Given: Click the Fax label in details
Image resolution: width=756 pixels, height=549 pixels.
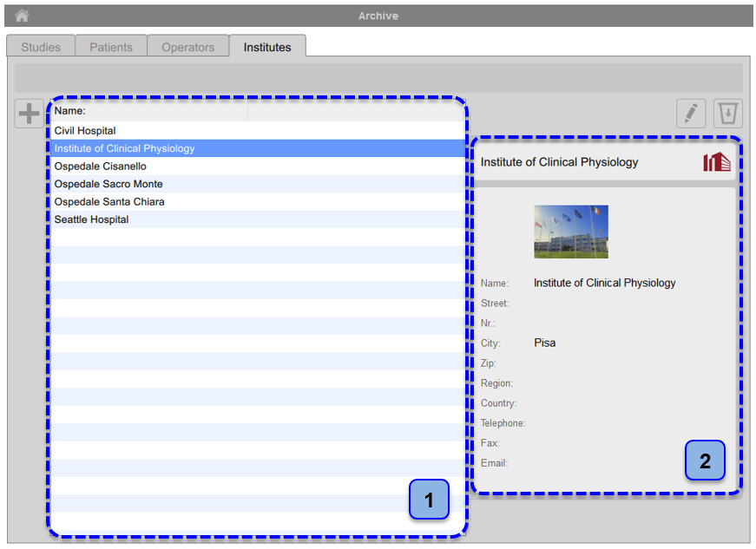Looking at the screenshot, I should point(490,443).
